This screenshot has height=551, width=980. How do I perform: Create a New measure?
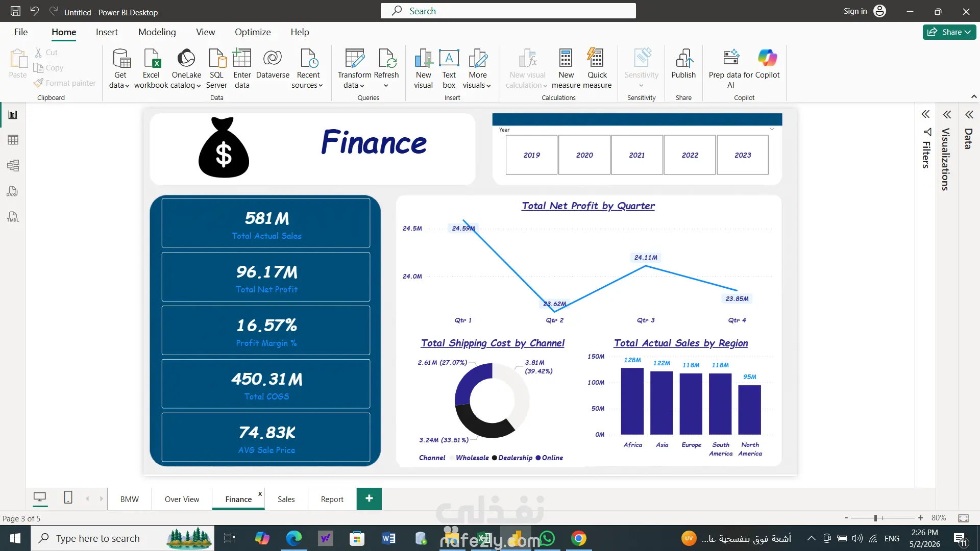point(566,68)
